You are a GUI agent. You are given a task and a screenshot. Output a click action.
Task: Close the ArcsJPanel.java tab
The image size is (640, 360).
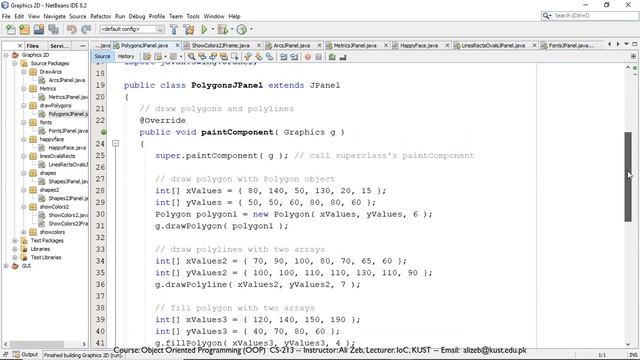pos(320,45)
